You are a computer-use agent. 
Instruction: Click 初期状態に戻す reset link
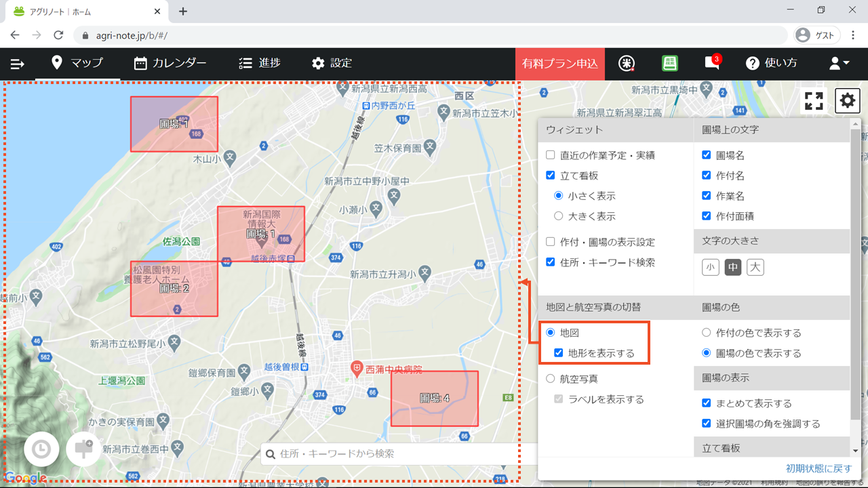tap(818, 468)
